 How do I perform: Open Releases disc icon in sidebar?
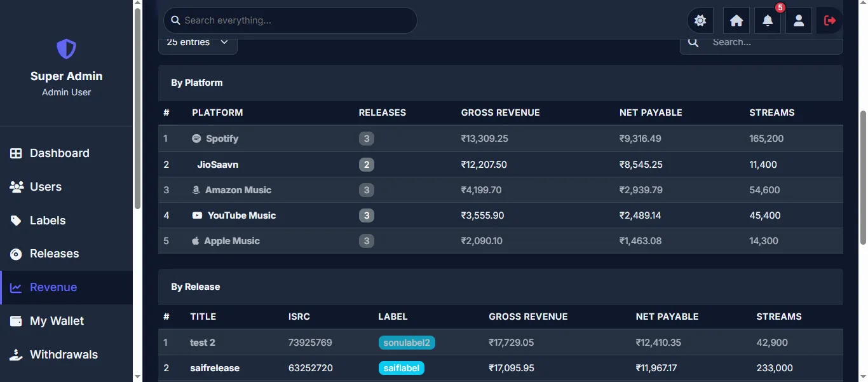pos(17,254)
